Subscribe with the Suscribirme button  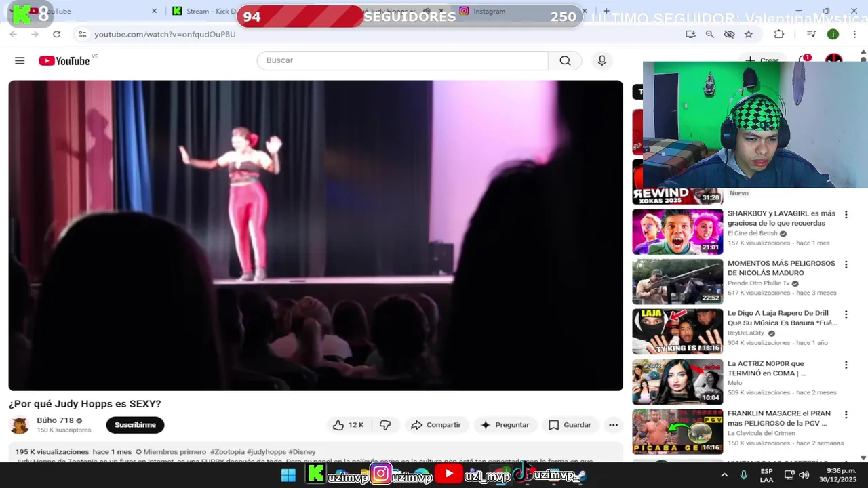pos(135,425)
